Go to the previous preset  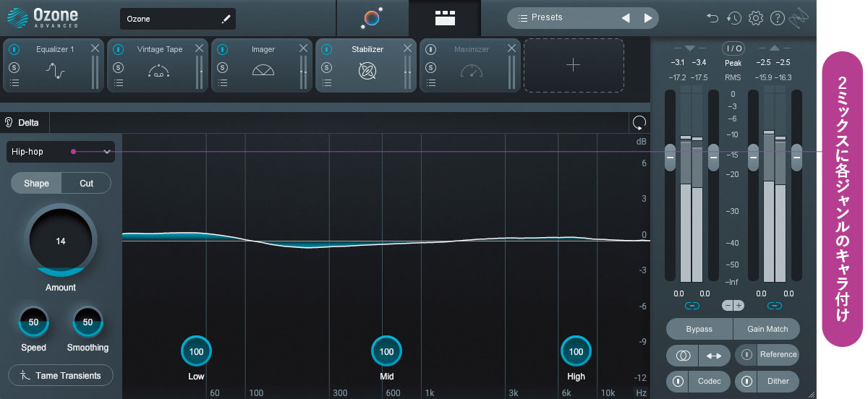tap(626, 18)
